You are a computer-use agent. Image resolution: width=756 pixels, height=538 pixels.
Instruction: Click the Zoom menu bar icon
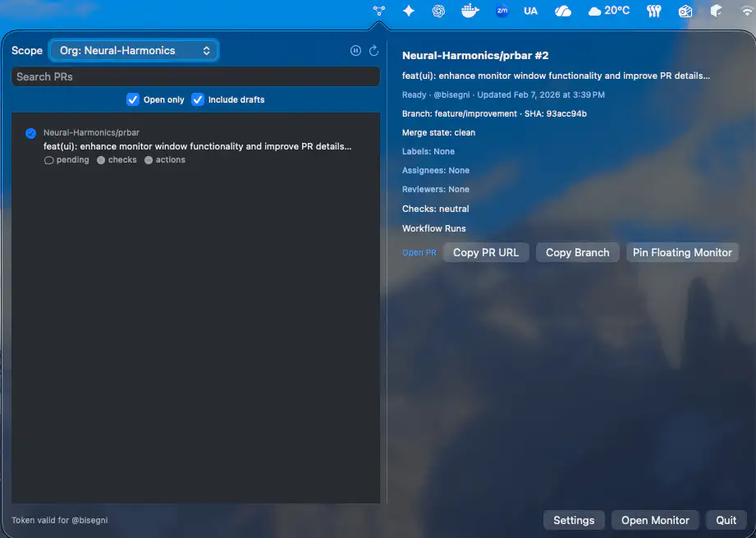[x=502, y=11]
